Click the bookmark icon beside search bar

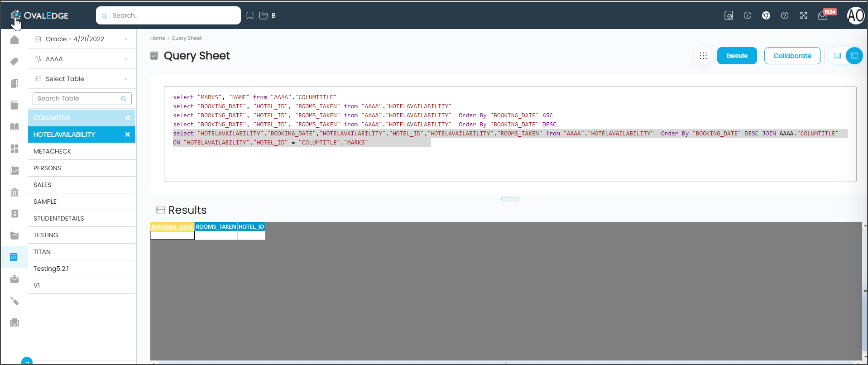click(250, 15)
